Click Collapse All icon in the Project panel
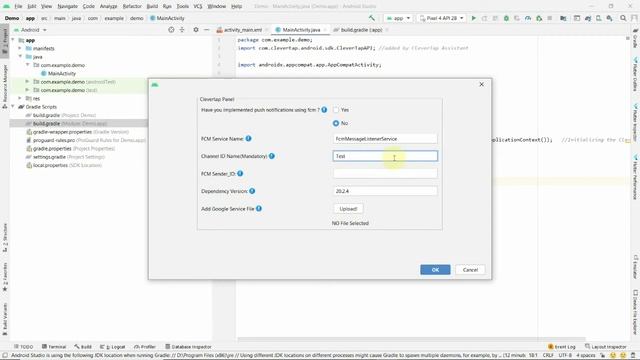The width and height of the screenshot is (640, 360). [182, 30]
